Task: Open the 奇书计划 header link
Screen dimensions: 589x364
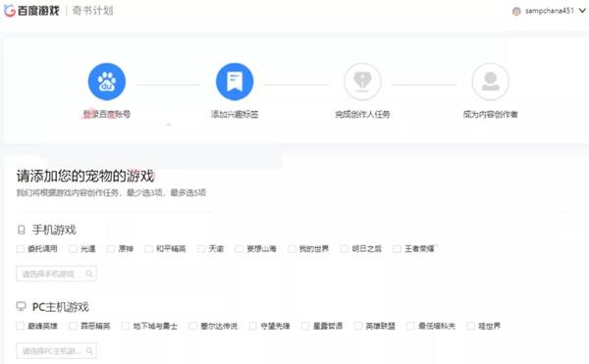Action: click(92, 11)
